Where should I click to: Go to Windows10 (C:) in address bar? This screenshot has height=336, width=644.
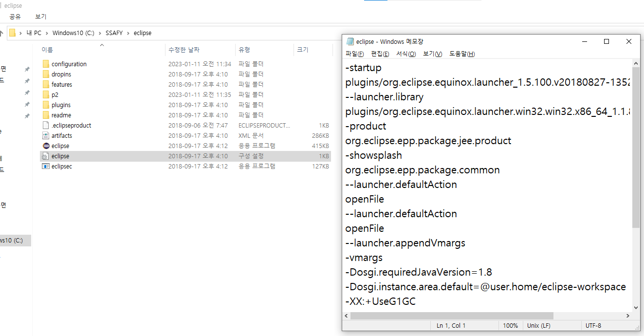tap(73, 33)
